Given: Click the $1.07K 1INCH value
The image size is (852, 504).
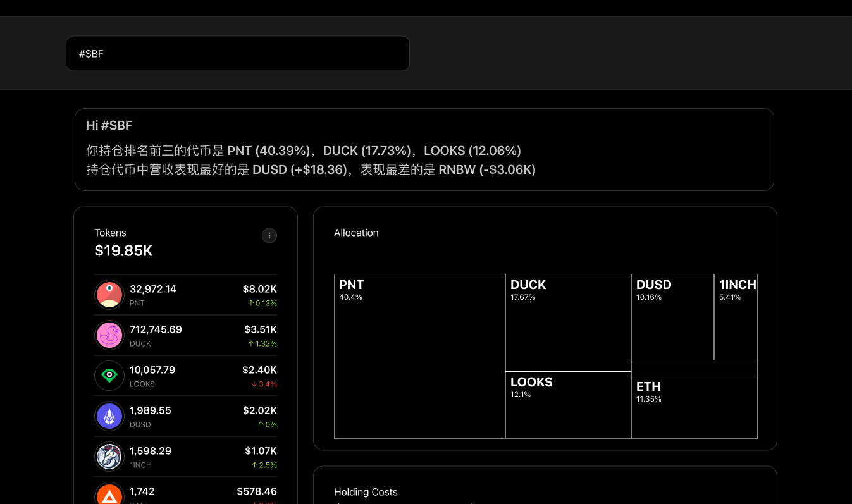Looking at the screenshot, I should click(261, 451).
